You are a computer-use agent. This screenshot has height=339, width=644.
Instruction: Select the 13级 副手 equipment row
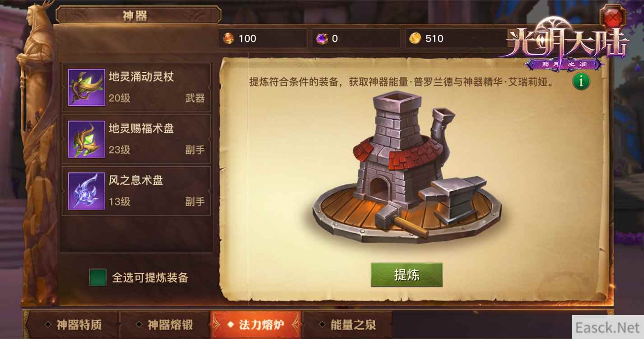[136, 191]
